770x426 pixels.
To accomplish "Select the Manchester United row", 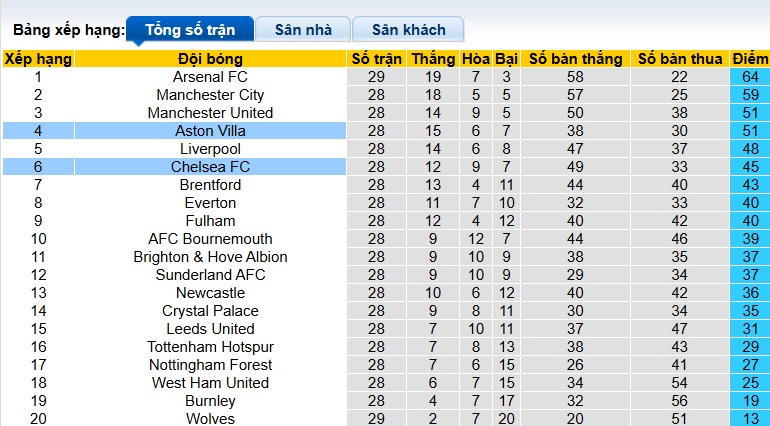I will click(210, 113).
